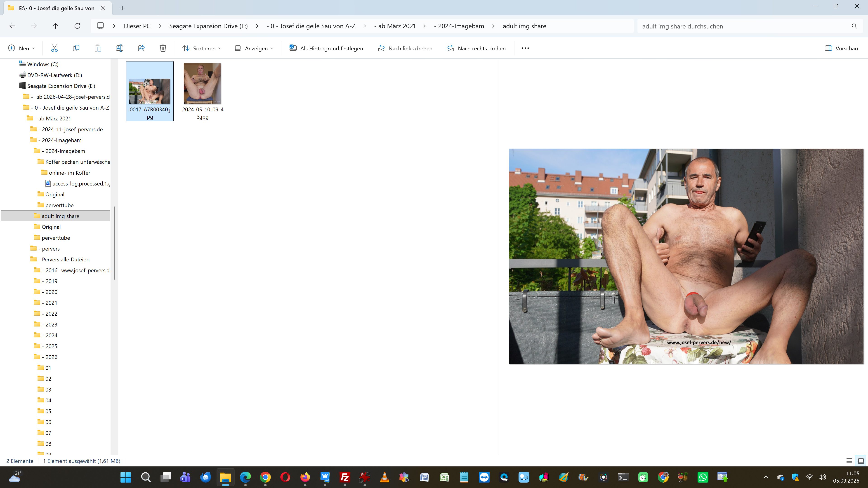Click the Delete trash can icon
Image resolution: width=868 pixels, height=488 pixels.
163,48
